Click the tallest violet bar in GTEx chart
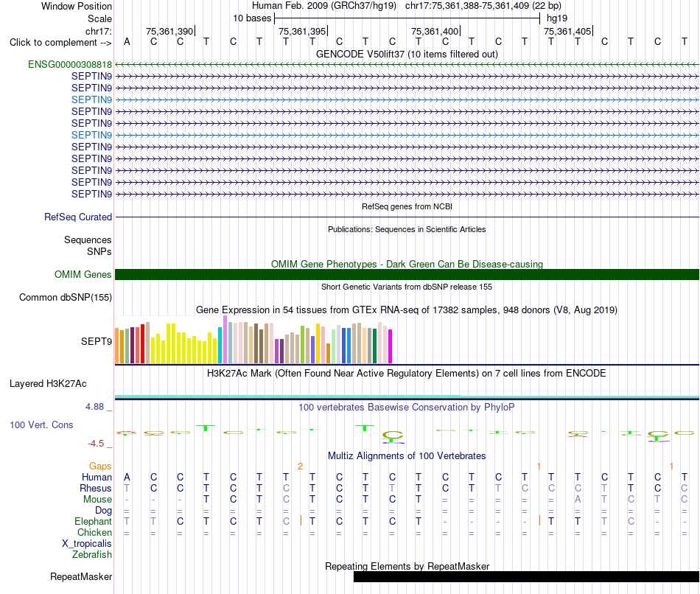 (225, 339)
